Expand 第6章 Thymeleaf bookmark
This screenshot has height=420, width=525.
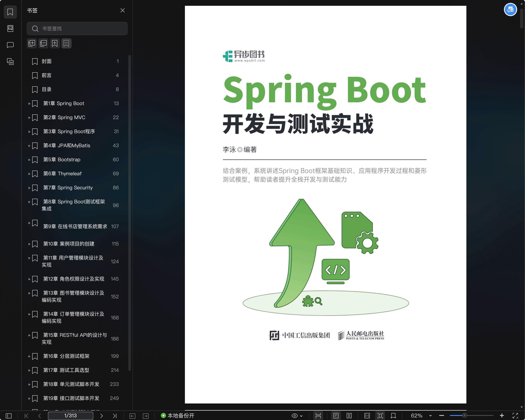tap(29, 174)
